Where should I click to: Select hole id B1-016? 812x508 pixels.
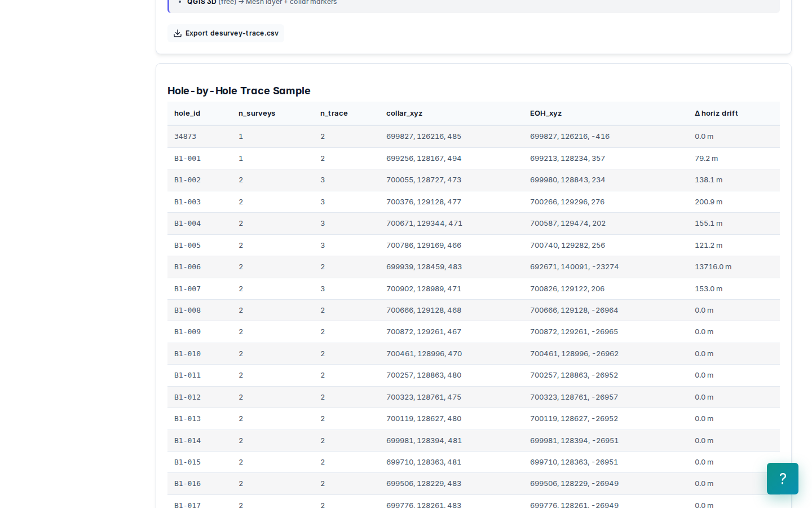(x=187, y=484)
